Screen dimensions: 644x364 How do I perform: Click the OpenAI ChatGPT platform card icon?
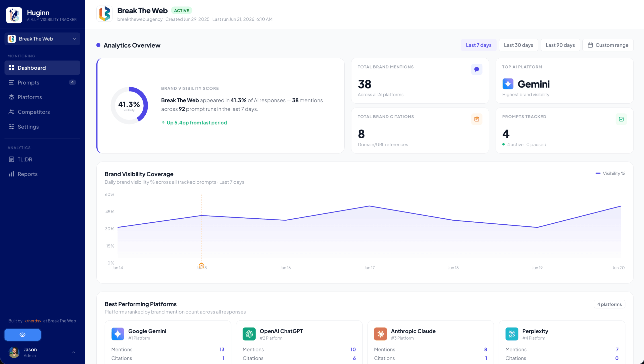pos(249,334)
